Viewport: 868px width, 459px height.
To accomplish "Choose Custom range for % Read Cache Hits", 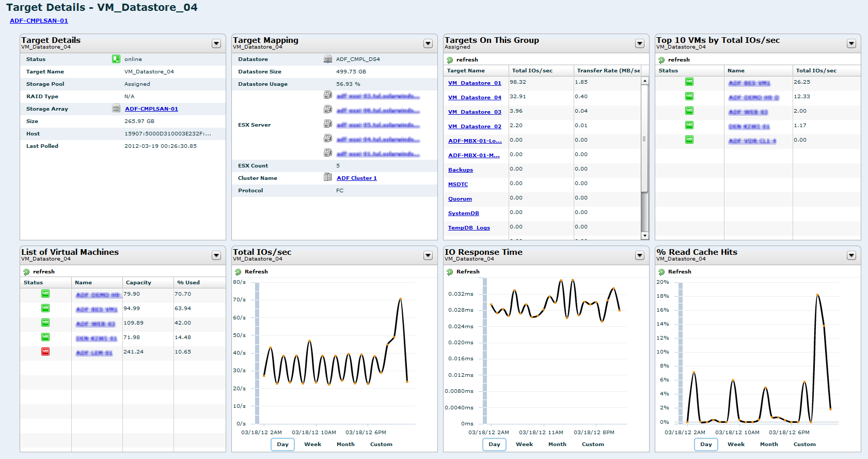I will tap(805, 445).
